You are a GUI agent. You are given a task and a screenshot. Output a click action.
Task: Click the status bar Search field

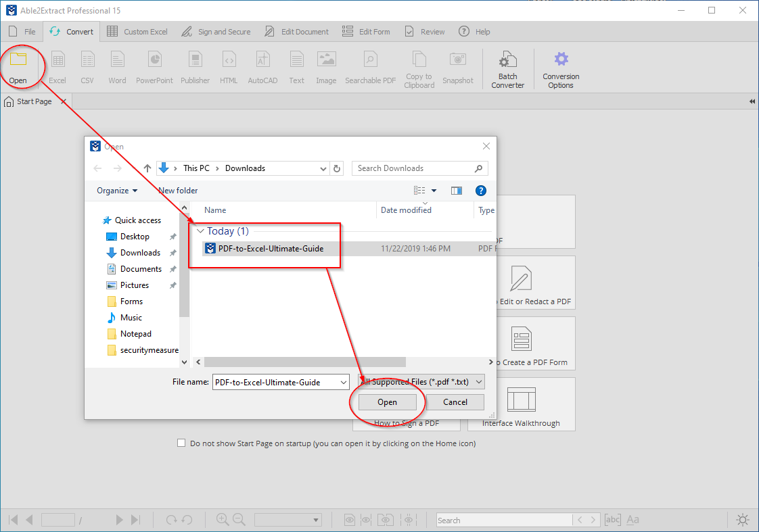tap(504, 520)
